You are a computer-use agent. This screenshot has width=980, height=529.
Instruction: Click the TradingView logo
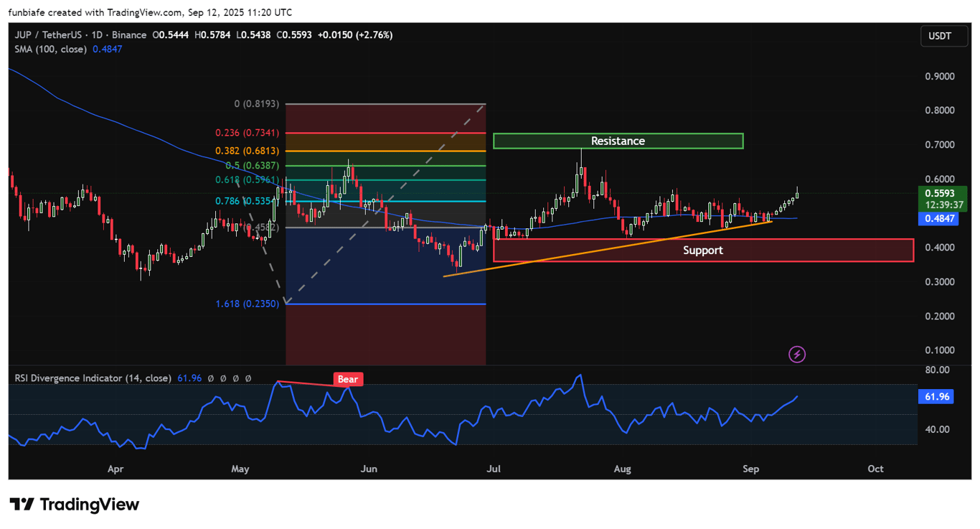[x=74, y=505]
